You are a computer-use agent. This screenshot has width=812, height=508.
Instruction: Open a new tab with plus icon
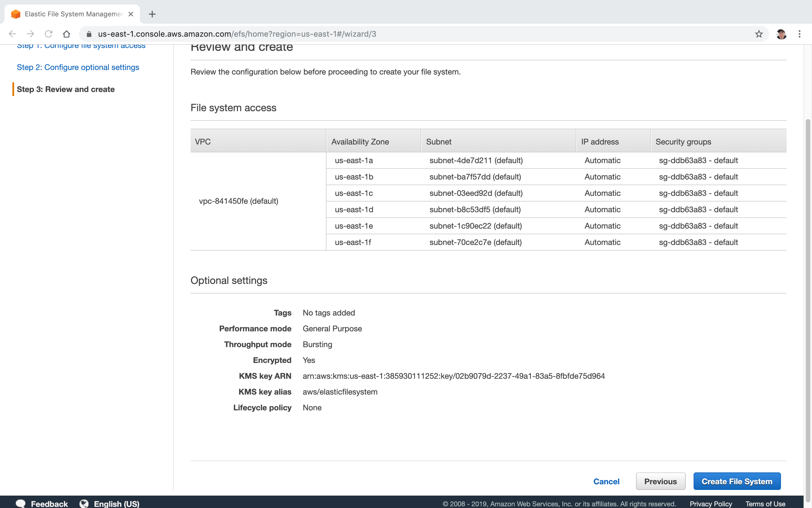point(152,14)
